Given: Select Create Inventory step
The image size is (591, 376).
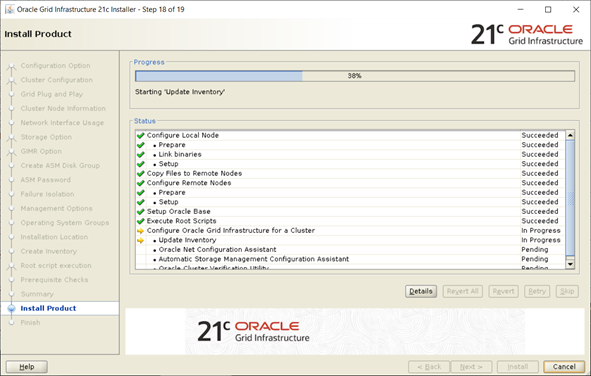Looking at the screenshot, I should tap(48, 252).
